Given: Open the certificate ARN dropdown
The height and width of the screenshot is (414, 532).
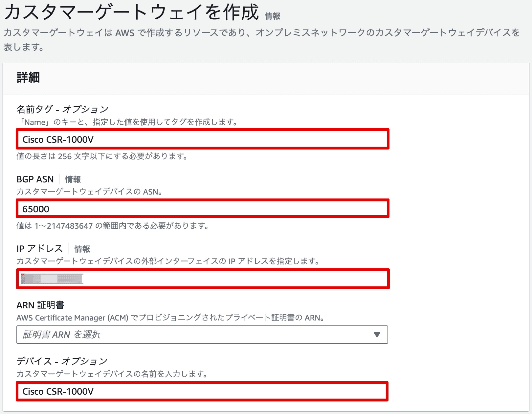Looking at the screenshot, I should [x=202, y=335].
